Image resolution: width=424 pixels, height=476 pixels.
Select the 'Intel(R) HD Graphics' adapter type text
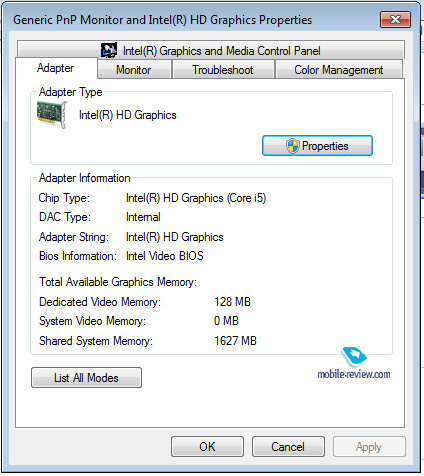128,115
